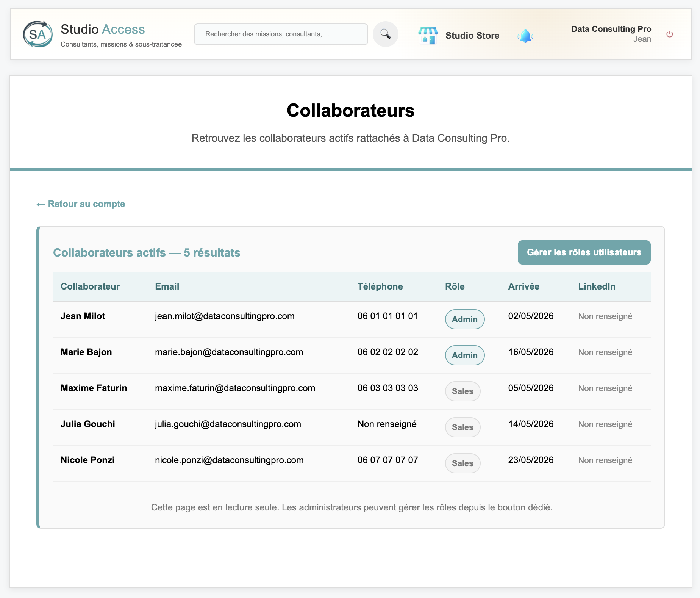
Task: Click phone number 06 03 03 03 03
Action: [387, 388]
